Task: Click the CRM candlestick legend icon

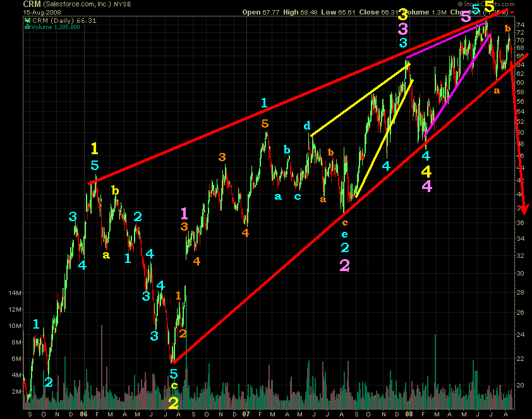Action: pos(27,21)
